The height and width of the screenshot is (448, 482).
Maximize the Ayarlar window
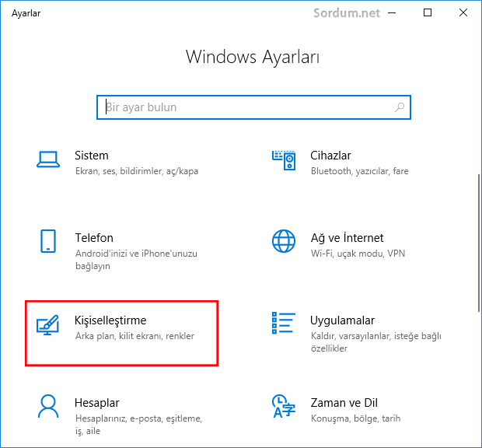click(428, 13)
